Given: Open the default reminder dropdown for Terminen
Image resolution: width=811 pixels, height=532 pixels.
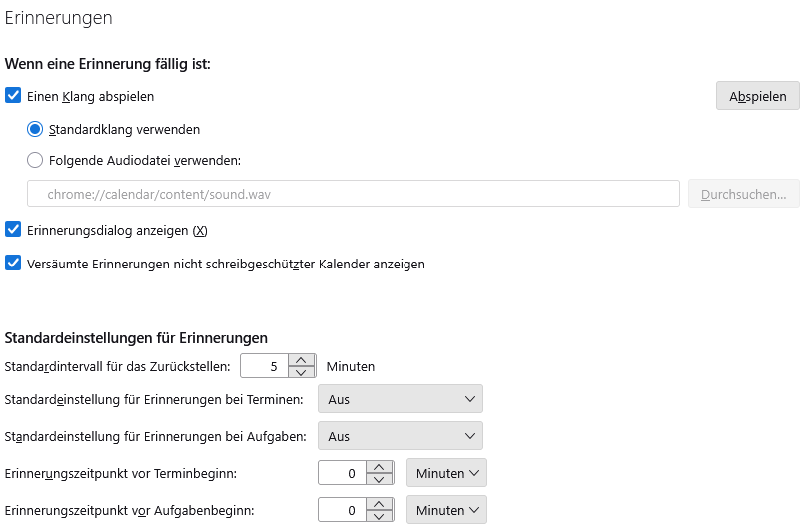Looking at the screenshot, I should (x=400, y=399).
